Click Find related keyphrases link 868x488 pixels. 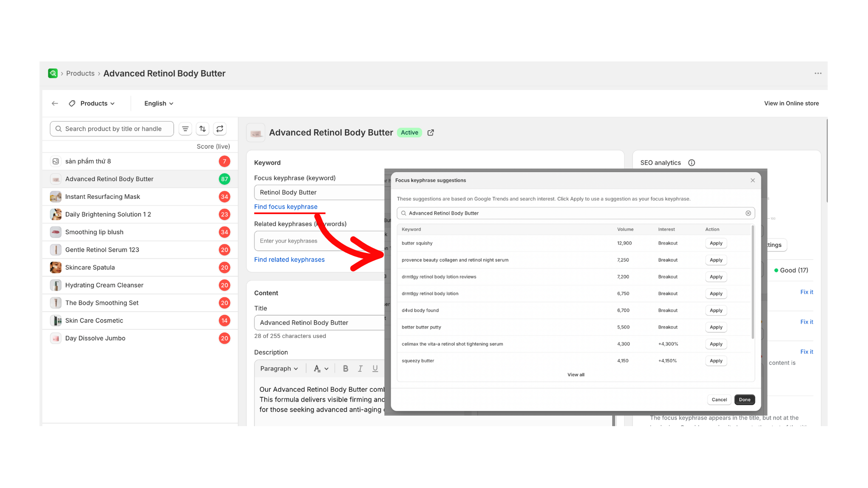coord(289,259)
